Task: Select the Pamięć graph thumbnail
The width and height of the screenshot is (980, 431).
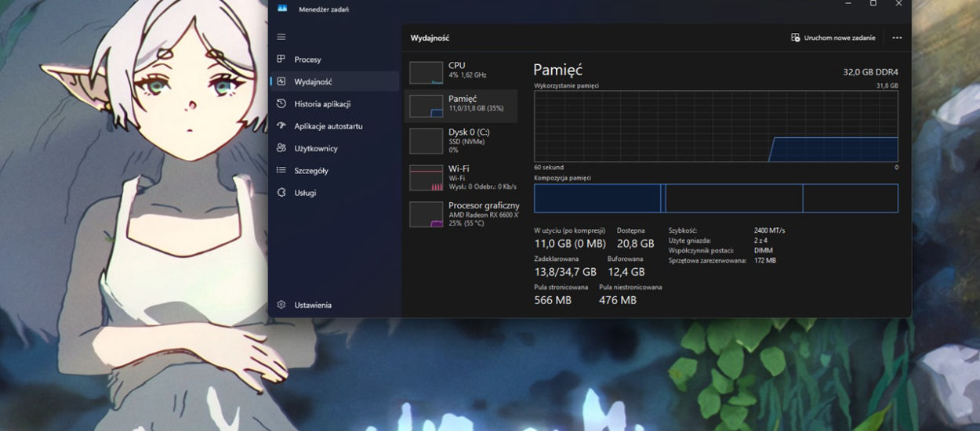Action: tap(426, 107)
